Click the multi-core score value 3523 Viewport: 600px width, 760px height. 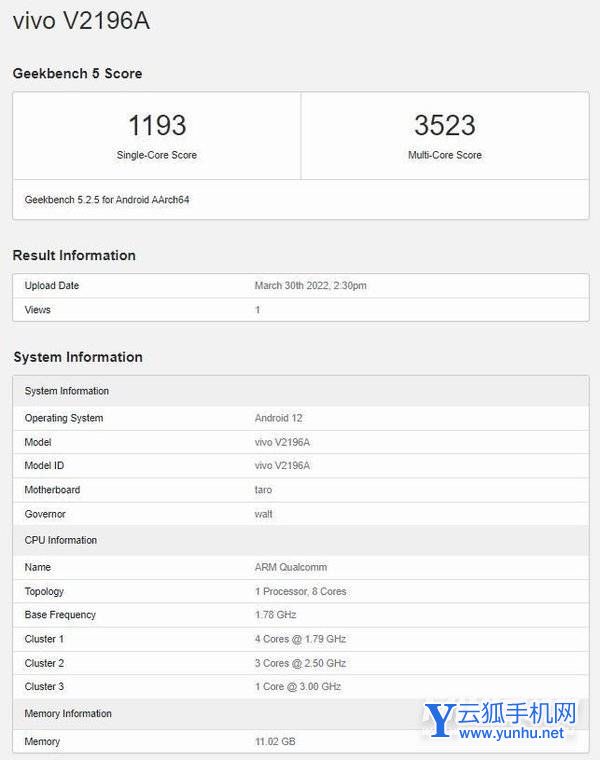click(x=445, y=125)
